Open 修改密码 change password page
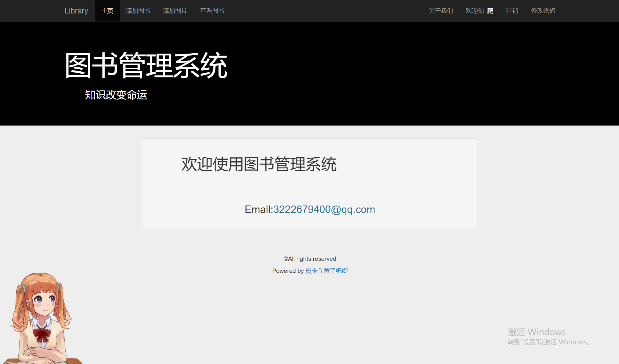Screen dimensions: 619x364 tap(543, 11)
